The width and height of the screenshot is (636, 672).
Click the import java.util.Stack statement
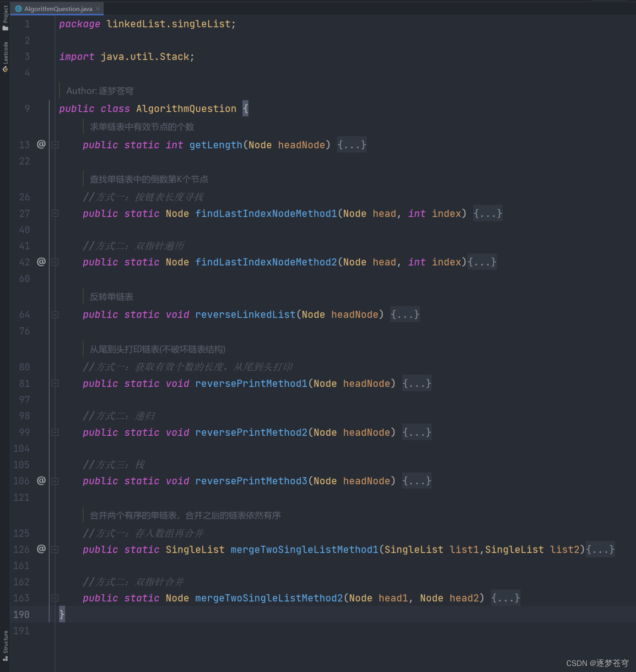127,57
